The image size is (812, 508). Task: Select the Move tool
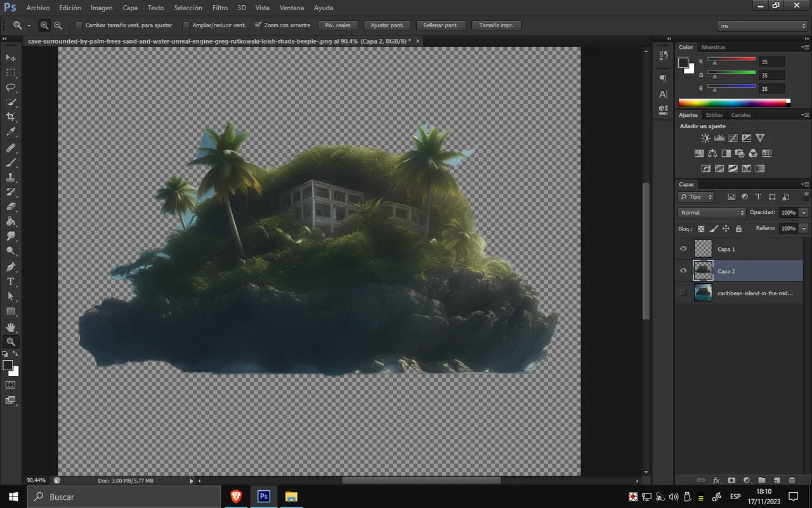pyautogui.click(x=11, y=58)
